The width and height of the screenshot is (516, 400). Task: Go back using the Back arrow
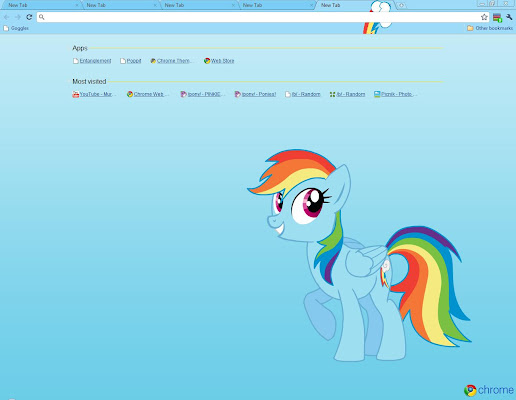click(x=7, y=17)
